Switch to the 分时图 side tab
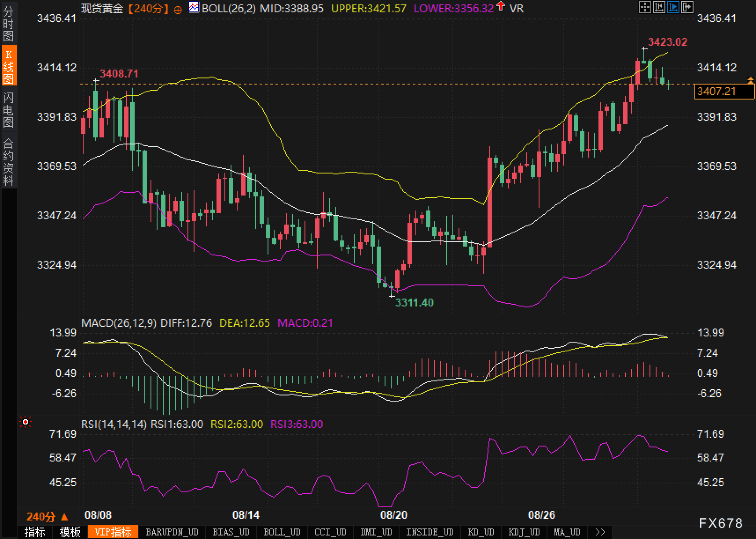The image size is (756, 539). 8,24
